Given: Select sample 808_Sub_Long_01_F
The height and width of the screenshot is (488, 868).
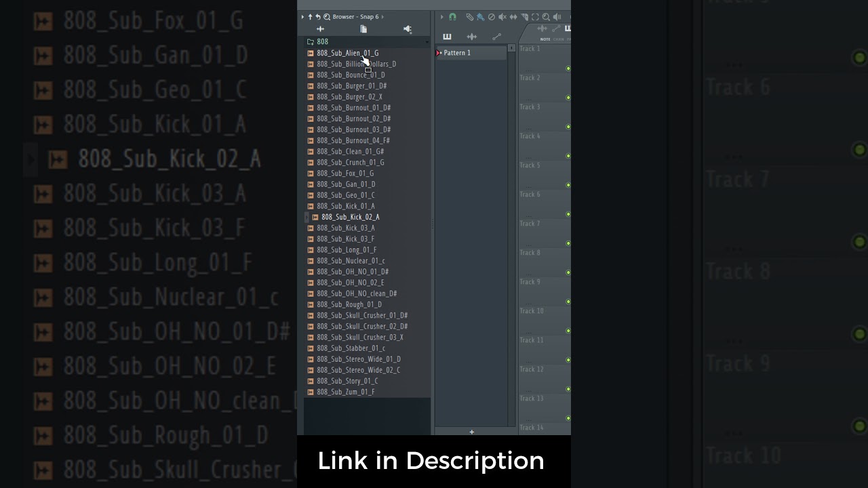Looking at the screenshot, I should [x=347, y=250].
